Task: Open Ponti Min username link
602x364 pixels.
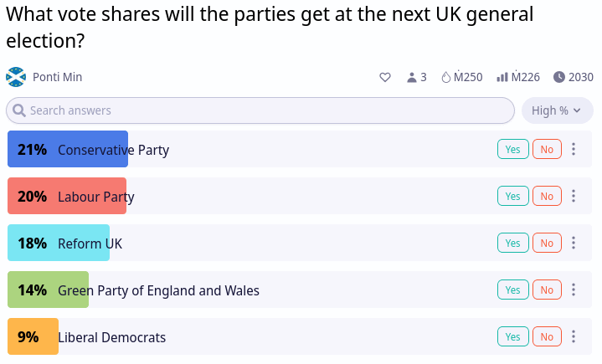Action: 57,77
